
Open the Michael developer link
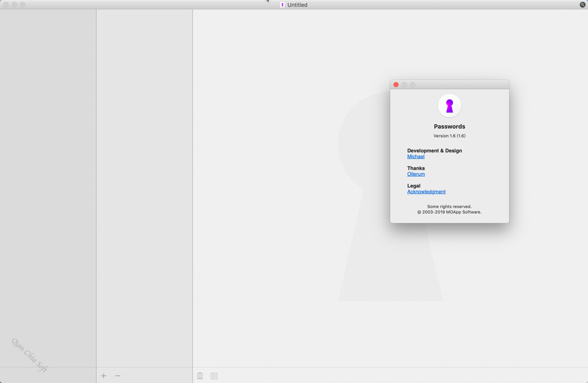tap(416, 157)
